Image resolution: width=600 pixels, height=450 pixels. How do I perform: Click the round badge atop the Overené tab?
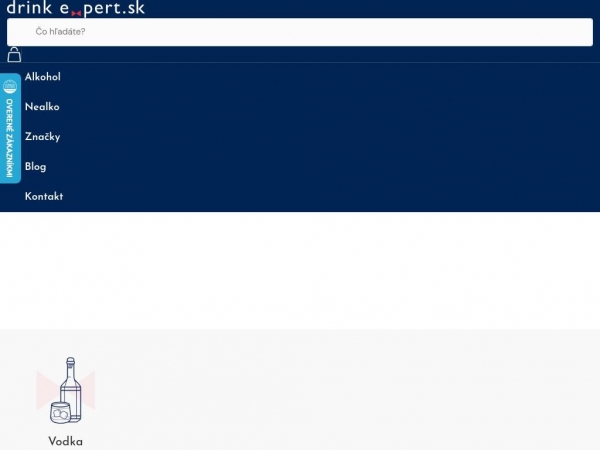[x=10, y=86]
